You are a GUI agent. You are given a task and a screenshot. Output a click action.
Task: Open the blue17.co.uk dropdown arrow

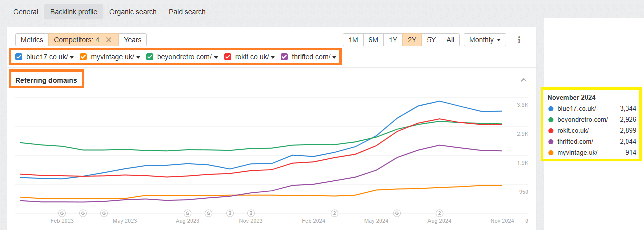72,57
